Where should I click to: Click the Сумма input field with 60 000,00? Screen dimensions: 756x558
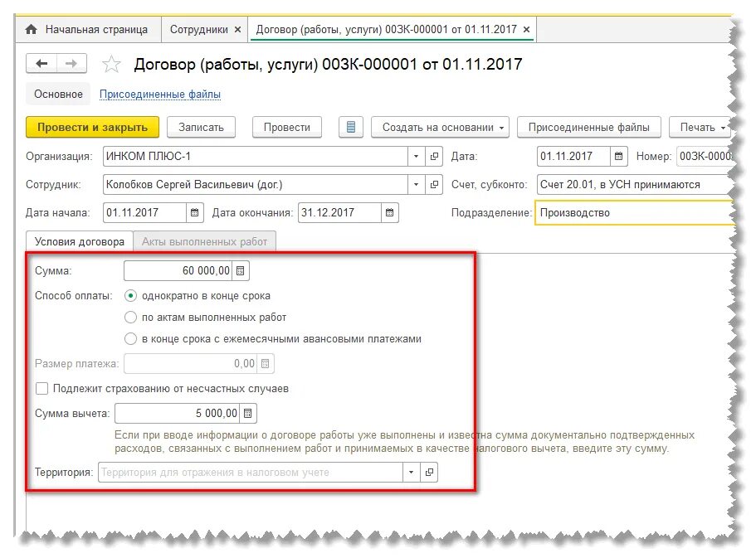click(178, 271)
